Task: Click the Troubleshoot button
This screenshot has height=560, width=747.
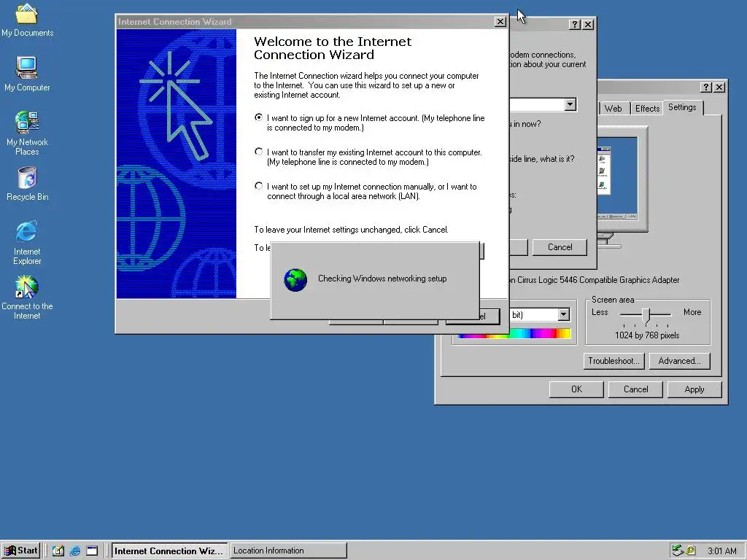Action: pos(614,361)
